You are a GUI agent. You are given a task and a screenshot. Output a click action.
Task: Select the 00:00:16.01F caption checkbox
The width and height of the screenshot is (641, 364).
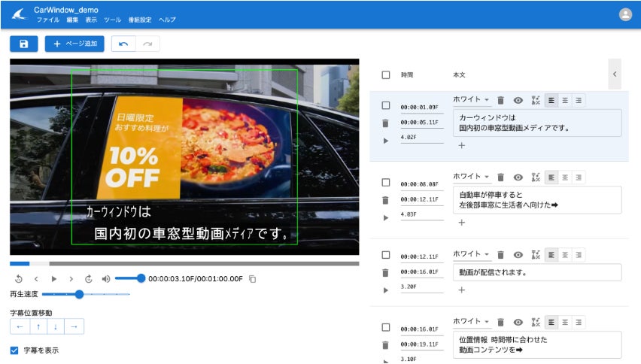[385, 328]
